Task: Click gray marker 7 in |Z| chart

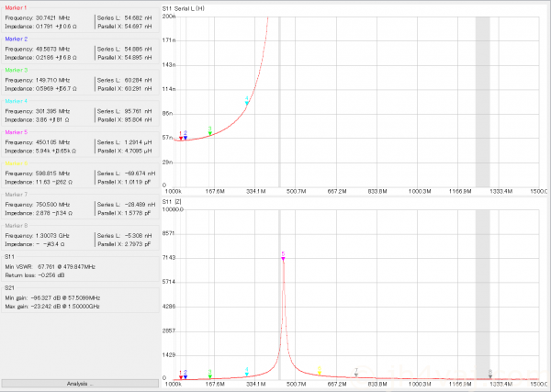Action: click(356, 375)
